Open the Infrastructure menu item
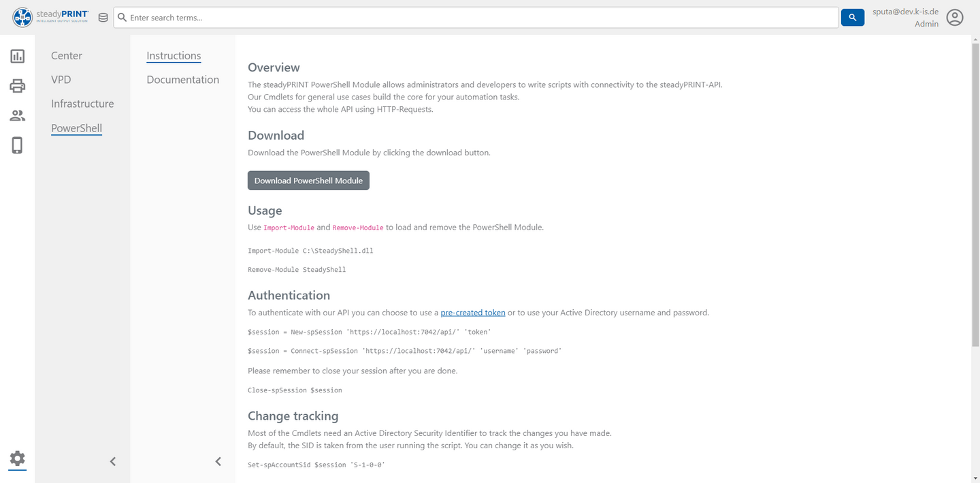The width and height of the screenshot is (980, 483). [x=82, y=104]
